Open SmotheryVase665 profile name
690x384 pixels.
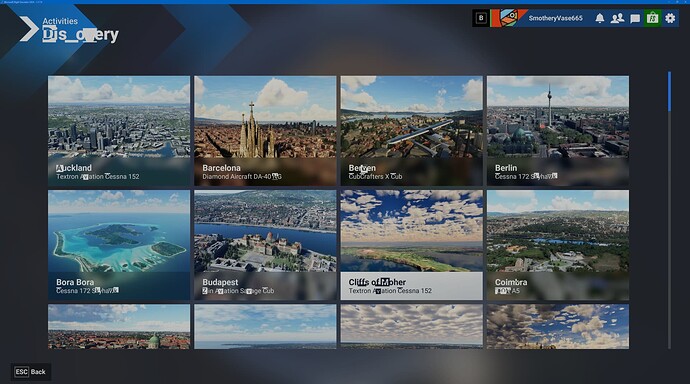pyautogui.click(x=555, y=18)
